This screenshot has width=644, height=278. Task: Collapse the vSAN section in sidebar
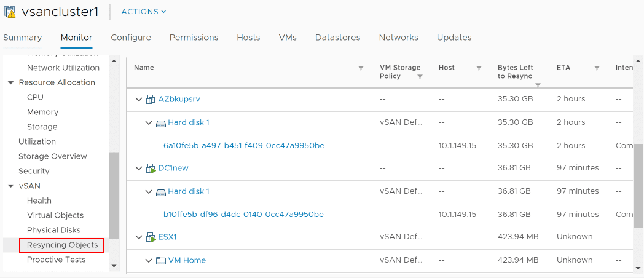[x=10, y=186]
